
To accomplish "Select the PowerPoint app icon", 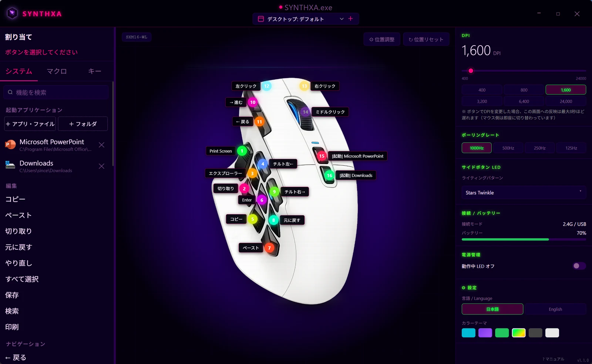I will tap(10, 144).
